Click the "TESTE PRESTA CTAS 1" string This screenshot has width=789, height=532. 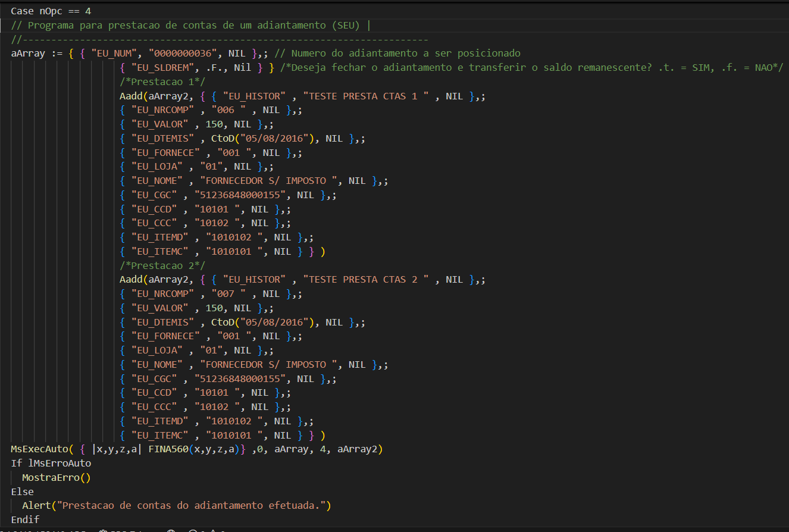click(366, 96)
